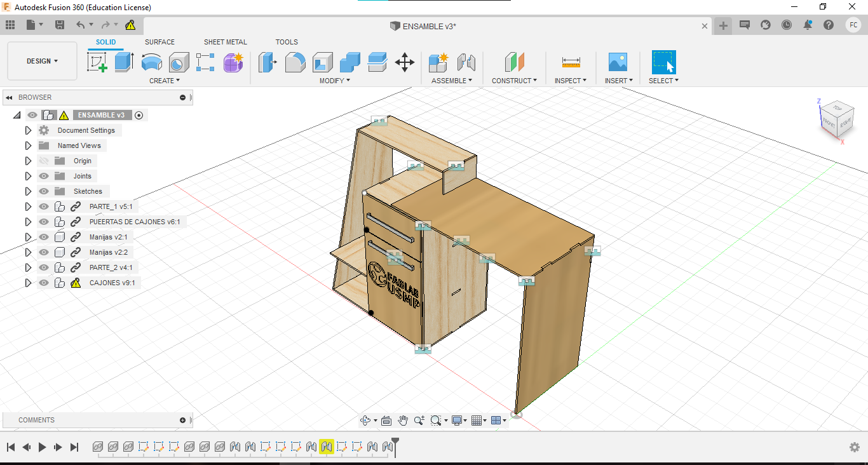This screenshot has height=465, width=868.
Task: Select the Create Sketch tool
Action: (x=97, y=62)
